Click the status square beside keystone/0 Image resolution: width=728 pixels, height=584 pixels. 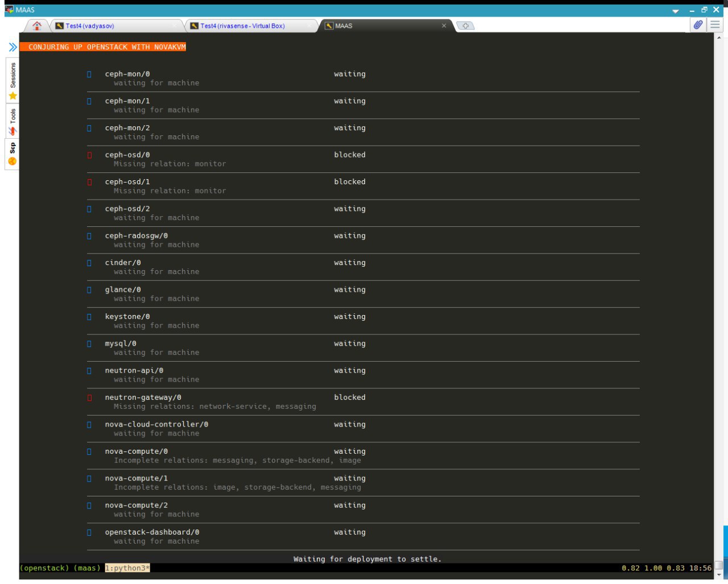click(x=89, y=317)
